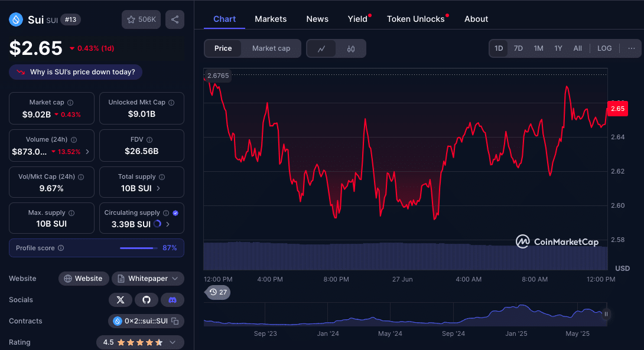
Task: Copy the 0x2::sui::SUI contract address
Action: (175, 321)
